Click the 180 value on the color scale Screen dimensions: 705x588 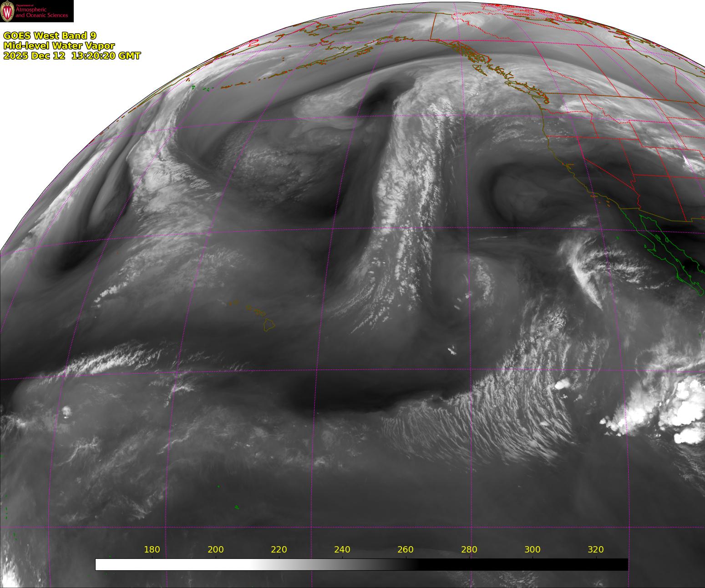point(152,549)
